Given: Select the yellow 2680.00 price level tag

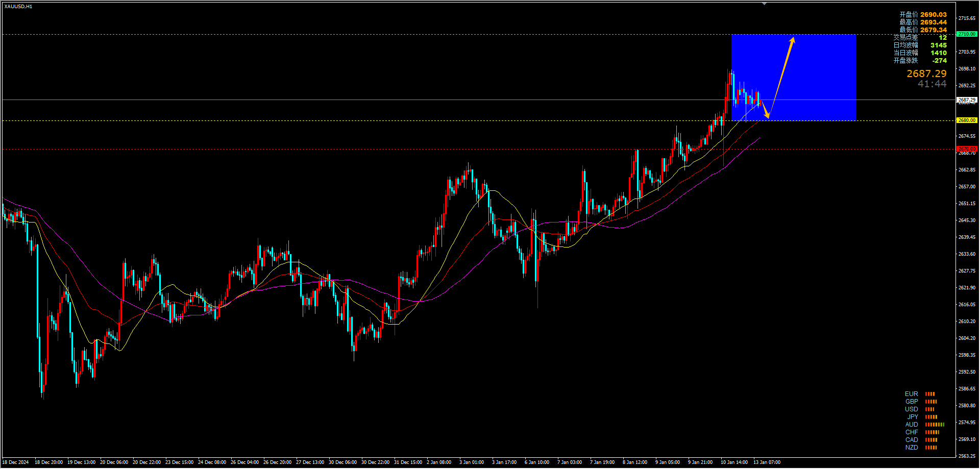Looking at the screenshot, I should coord(967,120).
